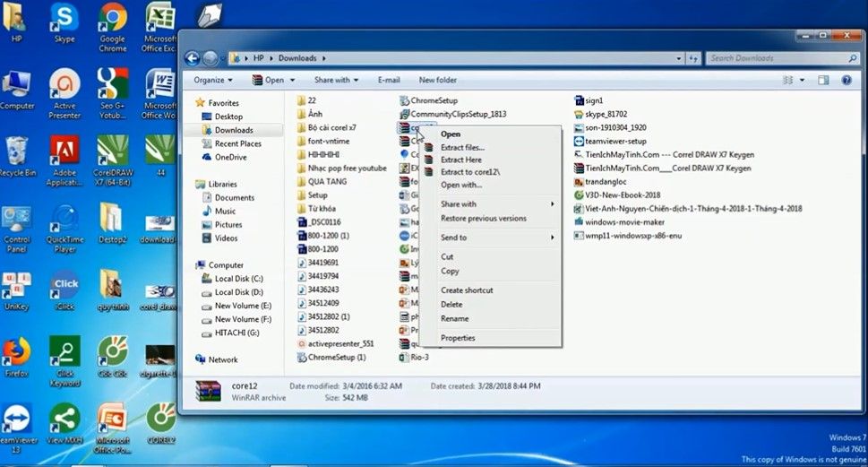Open Click Keyword desktop shortcut

pyautogui.click(x=64, y=361)
